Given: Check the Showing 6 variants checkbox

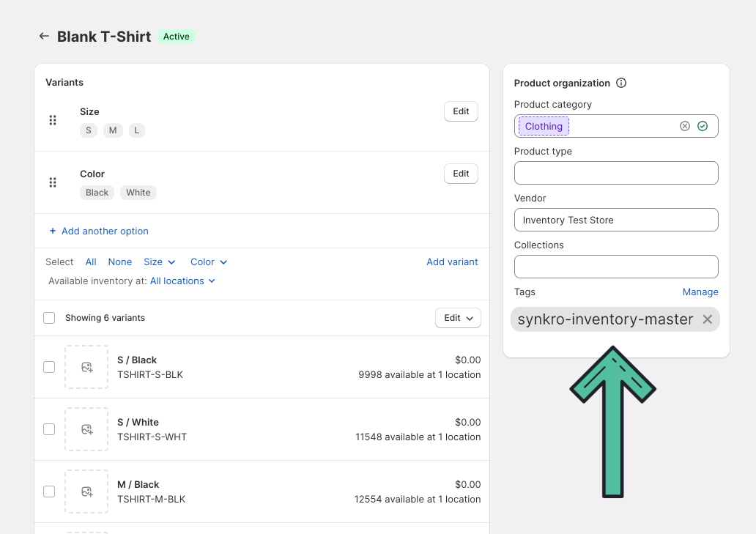Looking at the screenshot, I should coord(48,317).
